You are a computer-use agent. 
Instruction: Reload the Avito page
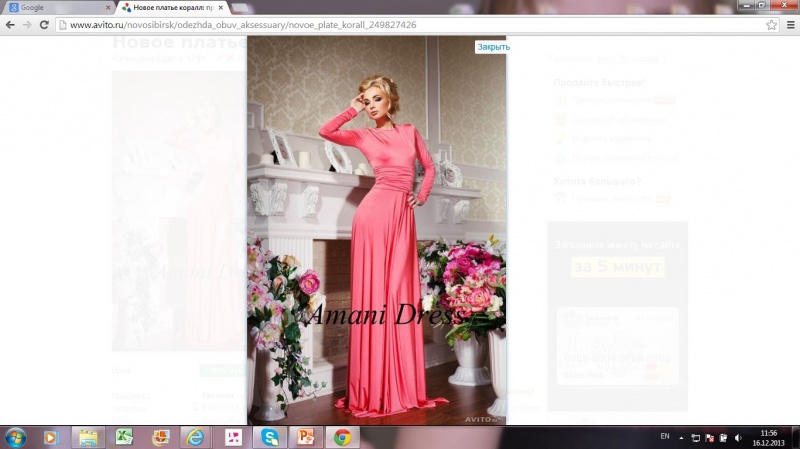pos(44,24)
